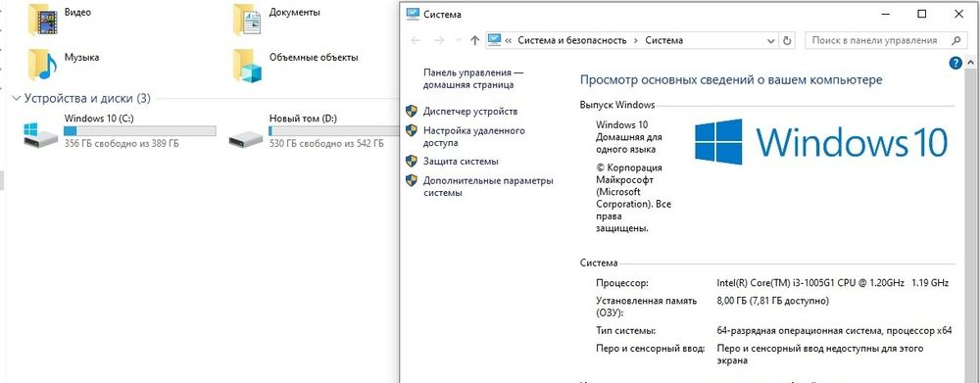Select the Windows 10 (C:) drive icon

39,134
